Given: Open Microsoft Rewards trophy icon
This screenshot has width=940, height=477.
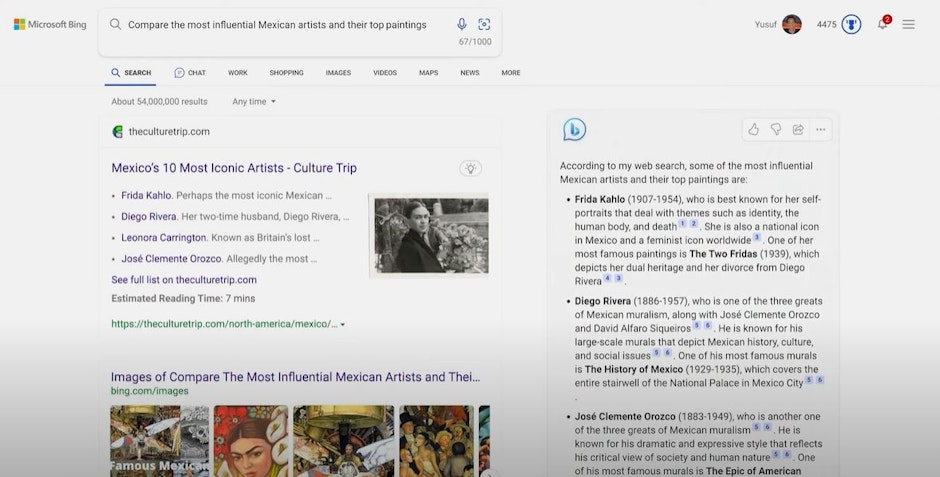Looking at the screenshot, I should tap(851, 25).
